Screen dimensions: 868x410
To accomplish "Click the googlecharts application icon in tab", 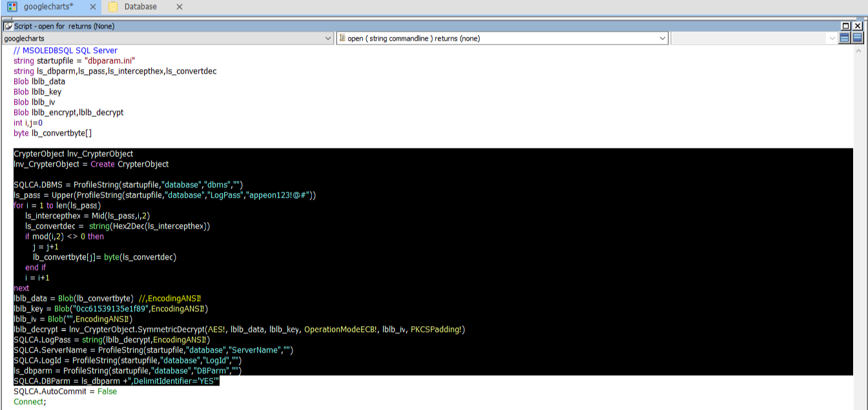I will 12,7.
